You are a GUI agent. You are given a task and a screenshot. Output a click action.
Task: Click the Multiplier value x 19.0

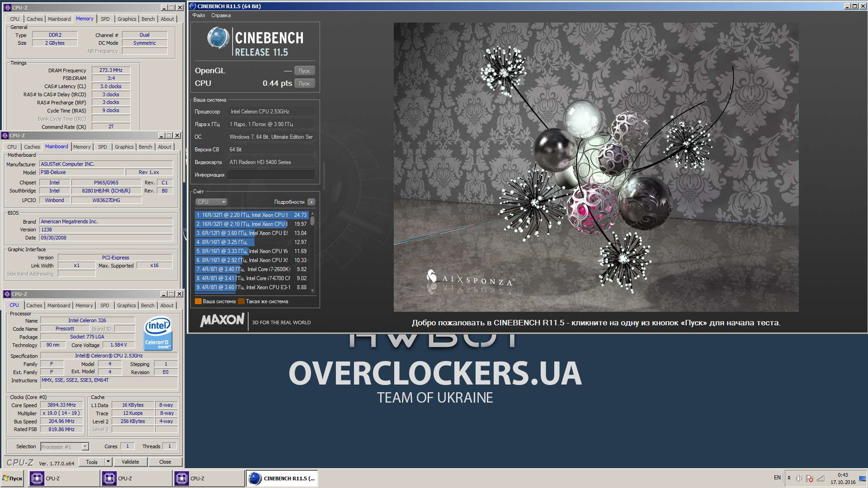pyautogui.click(x=61, y=413)
